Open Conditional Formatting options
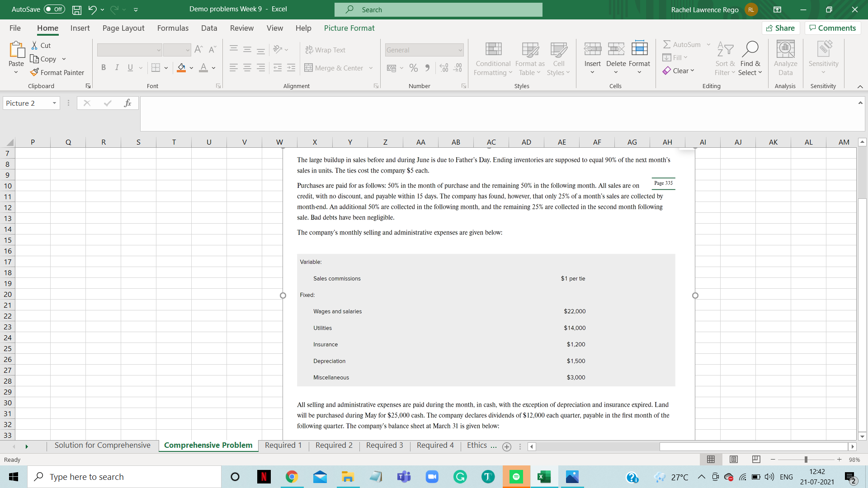This screenshot has width=868, height=488. tap(493, 59)
